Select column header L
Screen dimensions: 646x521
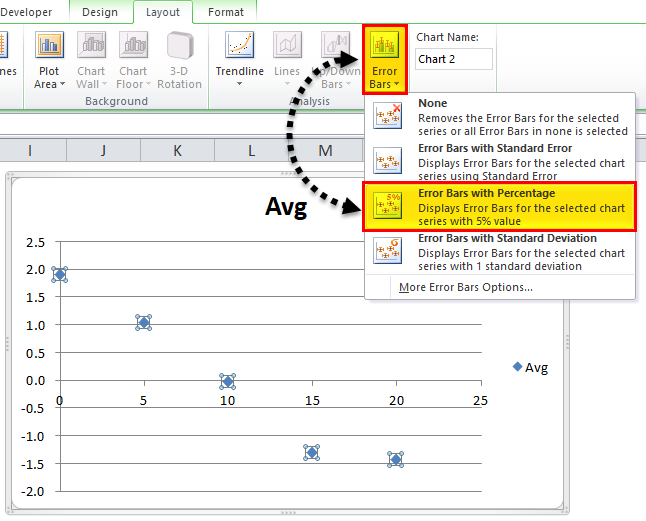click(251, 150)
